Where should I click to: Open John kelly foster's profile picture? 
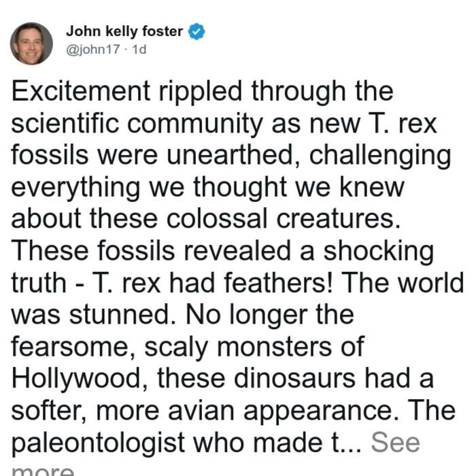31,44
